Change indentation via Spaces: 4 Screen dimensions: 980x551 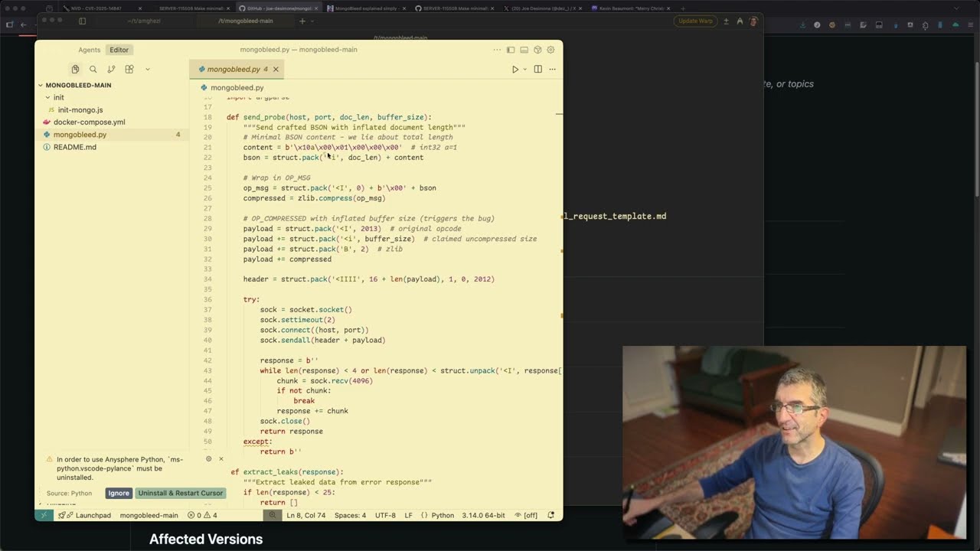pyautogui.click(x=350, y=515)
